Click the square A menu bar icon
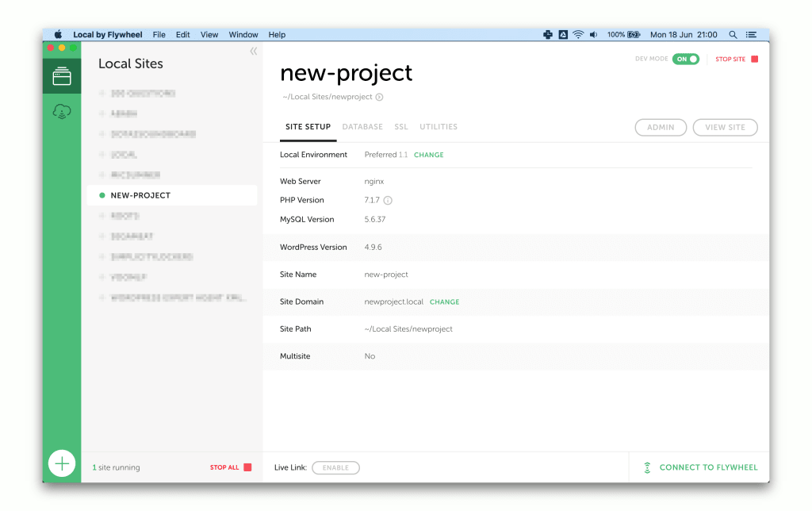Viewport: 812px width, 511px height. tap(563, 35)
